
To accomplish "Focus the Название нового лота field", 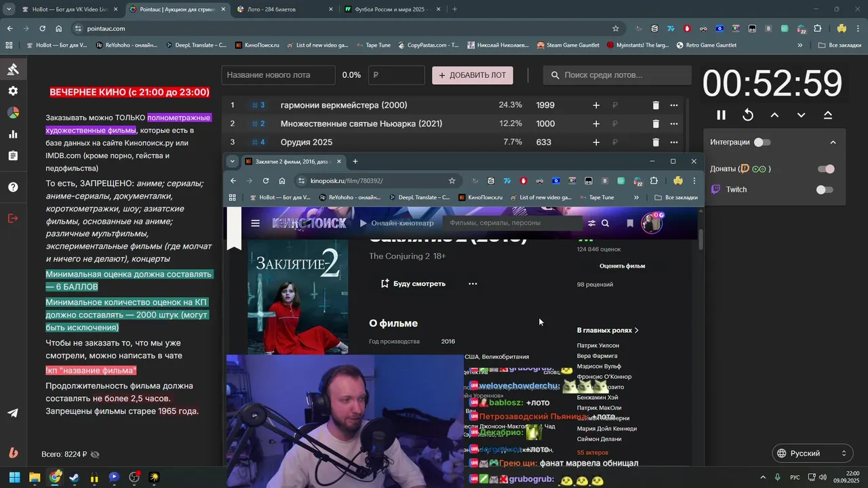I will 279,75.
